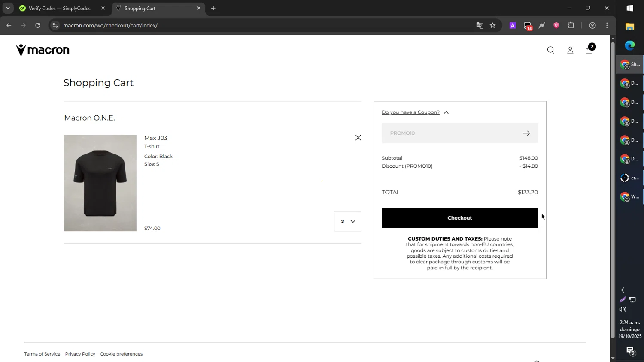Switch to the 'Sh...' Chrome taskbar window

tap(630, 65)
